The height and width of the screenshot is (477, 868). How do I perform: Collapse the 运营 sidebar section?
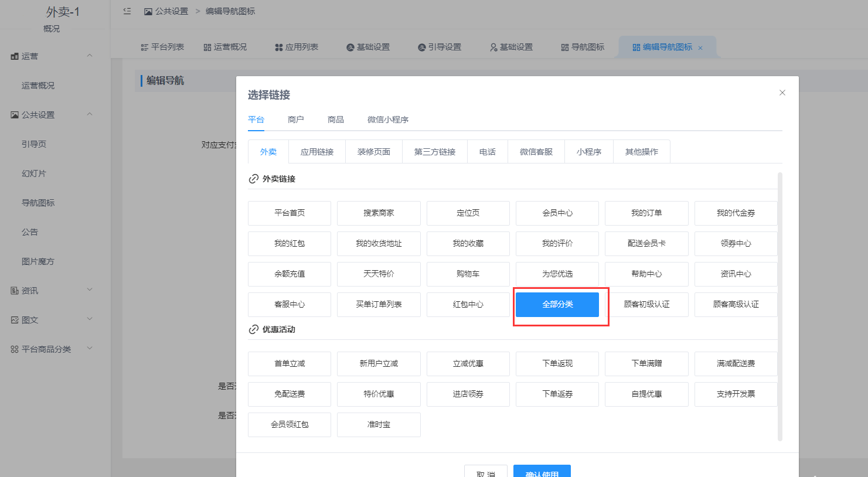[90, 56]
